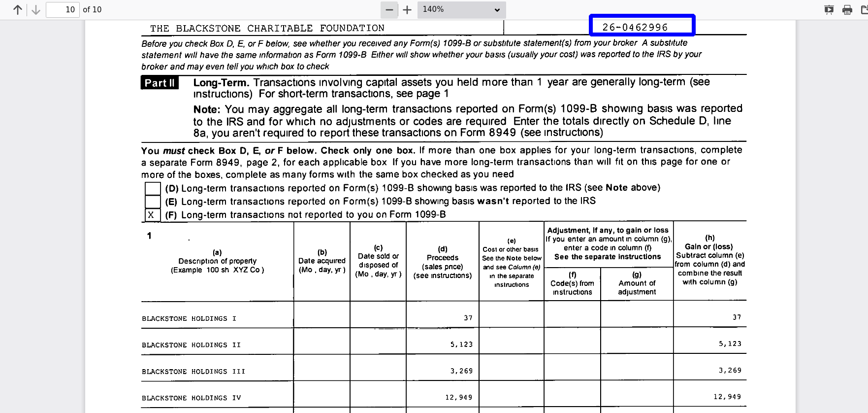Viewport: 868px width, 413px height.
Task: Uncheck box (F) not reported on 1099-B
Action: pyautogui.click(x=153, y=215)
